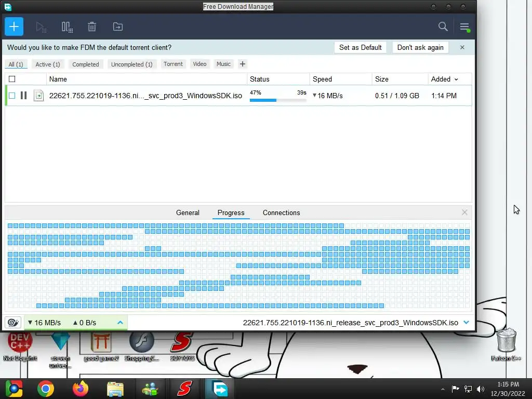532x399 pixels.
Task: Click Free Download Manager taskbar button
Action: tap(220, 389)
